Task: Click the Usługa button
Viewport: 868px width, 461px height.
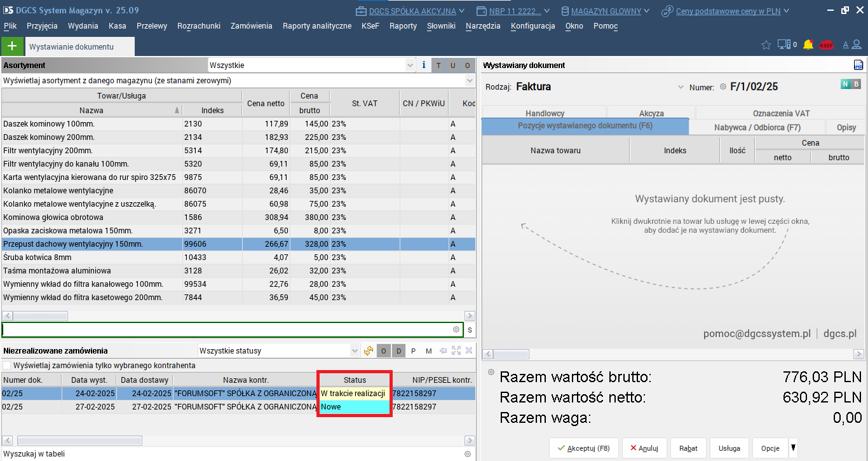Action: pos(729,448)
